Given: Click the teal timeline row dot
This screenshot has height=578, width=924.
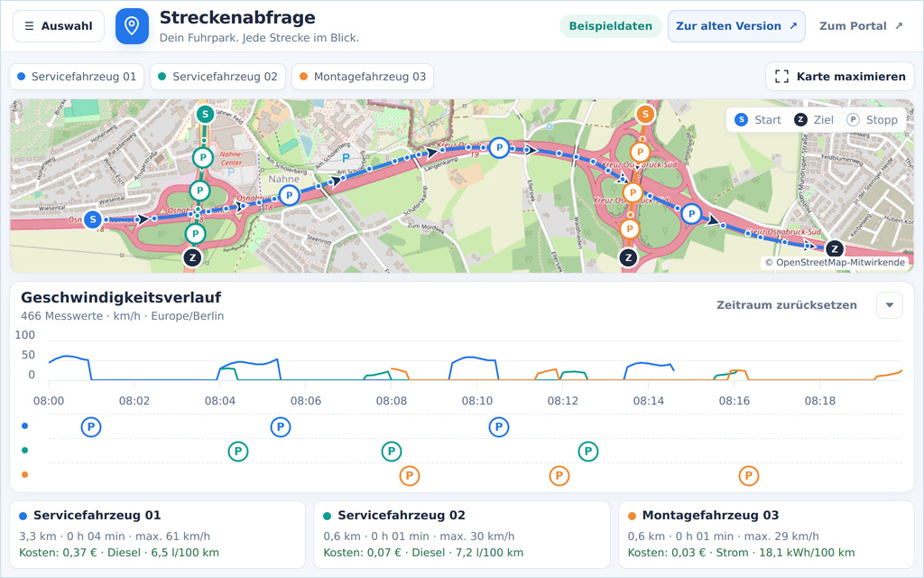Looking at the screenshot, I should 24,450.
